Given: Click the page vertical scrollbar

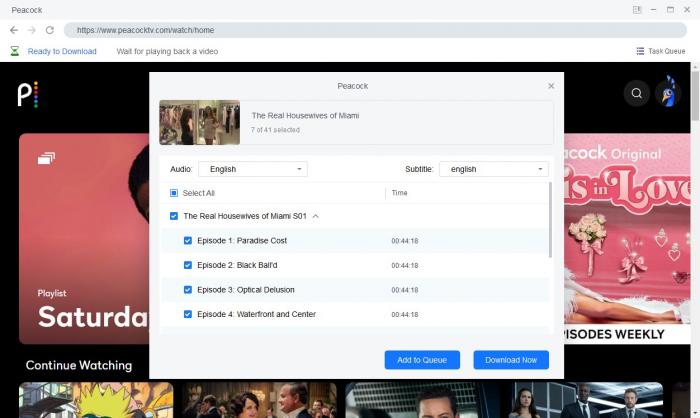Looking at the screenshot, I should coord(695,96).
